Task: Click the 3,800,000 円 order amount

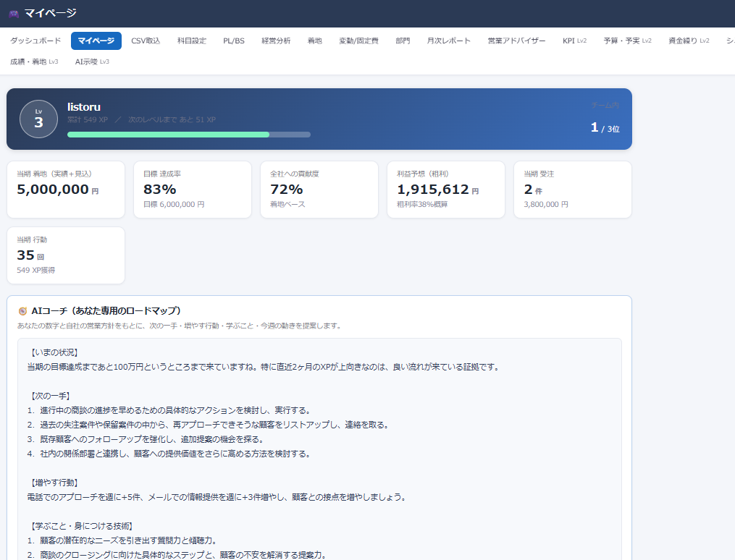Action: pos(546,204)
